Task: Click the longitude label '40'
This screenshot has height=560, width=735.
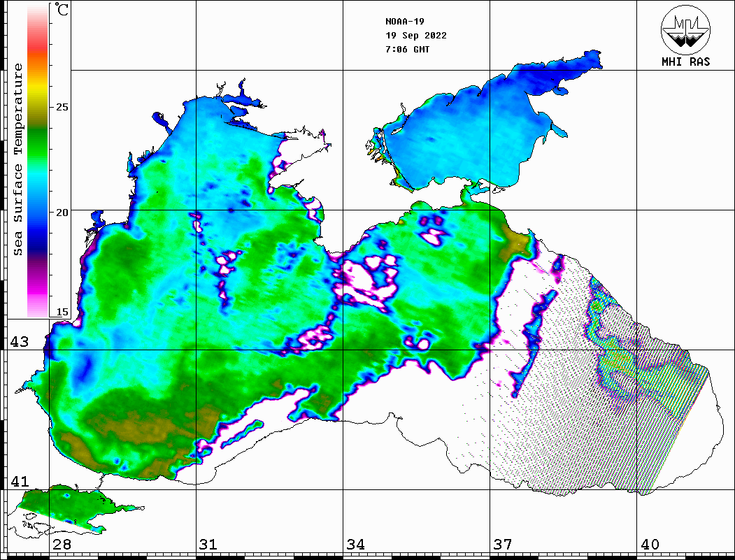Action: 650,544
